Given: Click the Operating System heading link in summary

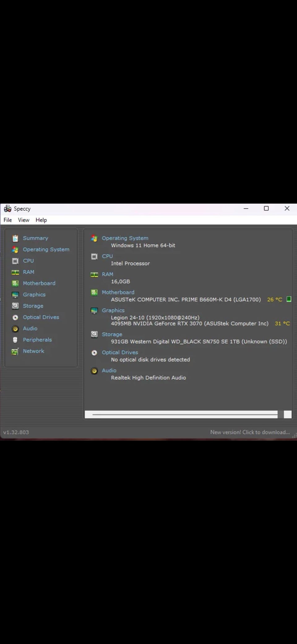Looking at the screenshot, I should [125, 238].
